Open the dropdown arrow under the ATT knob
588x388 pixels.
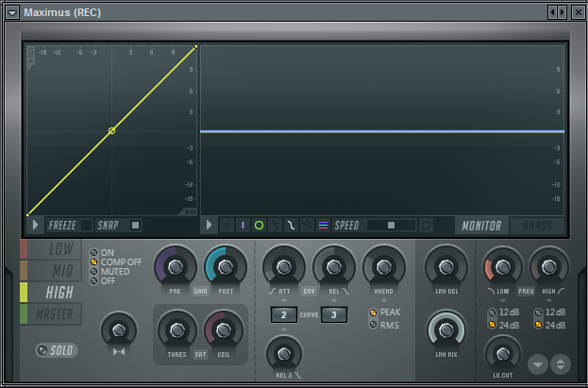[x=283, y=300]
